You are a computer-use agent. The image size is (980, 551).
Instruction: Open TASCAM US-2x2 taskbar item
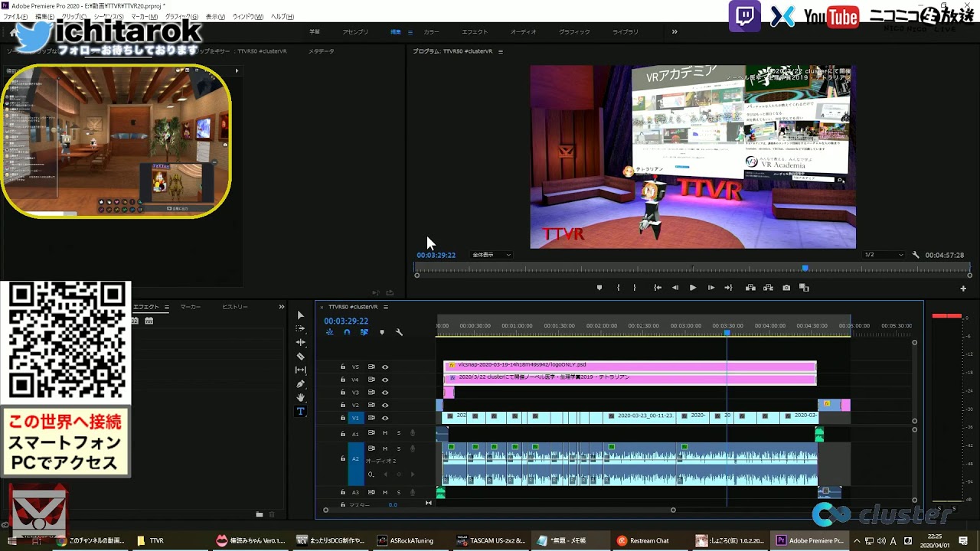491,540
